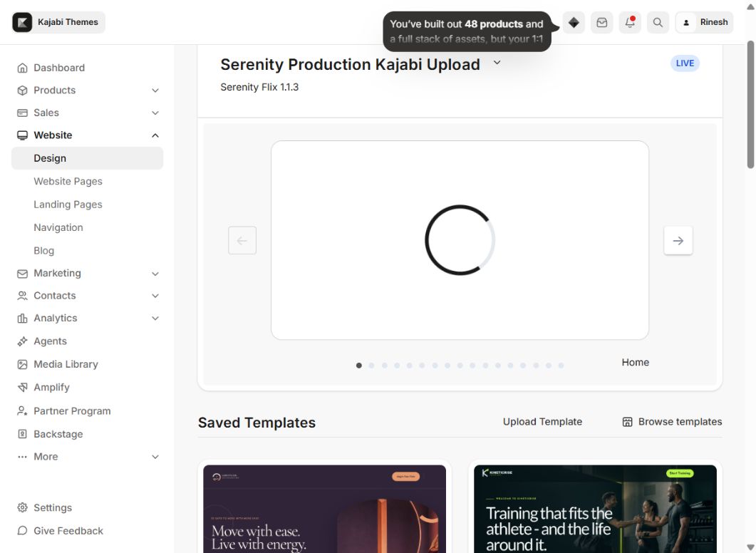
Task: Open the inbox envelope icon
Action: click(x=601, y=22)
